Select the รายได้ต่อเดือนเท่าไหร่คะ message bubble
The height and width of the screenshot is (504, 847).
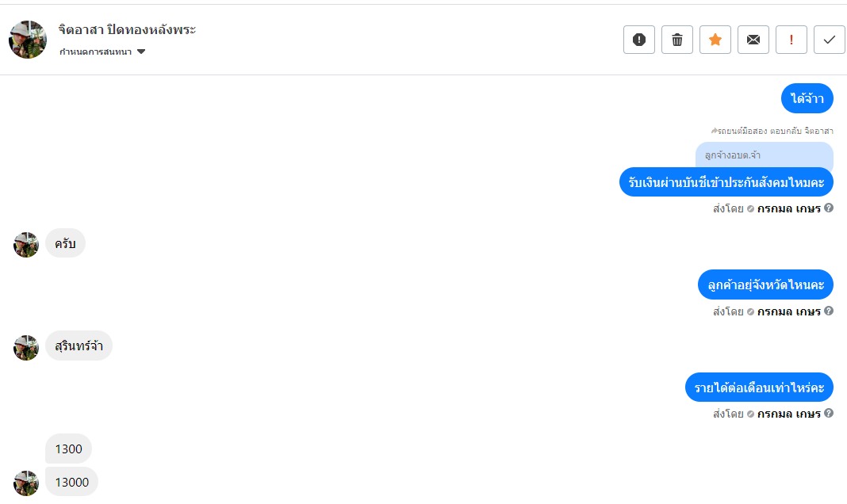[759, 388]
